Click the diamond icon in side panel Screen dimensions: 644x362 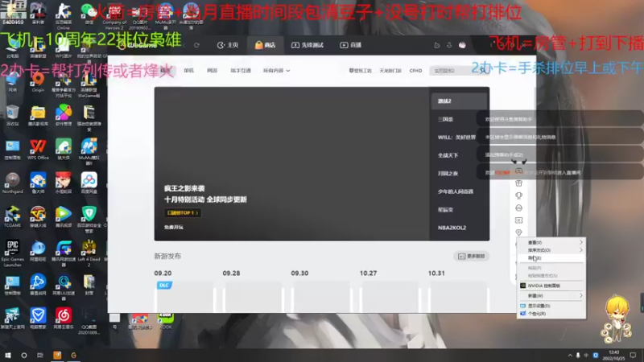[518, 232]
